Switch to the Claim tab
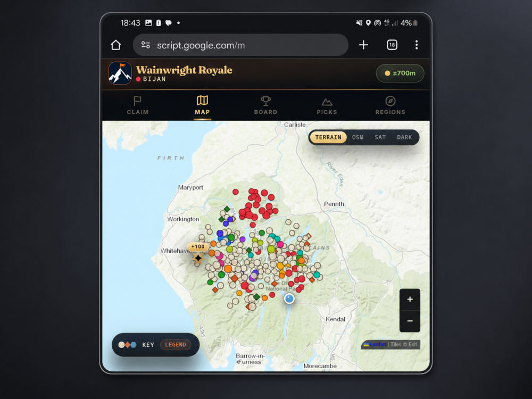 (x=137, y=105)
